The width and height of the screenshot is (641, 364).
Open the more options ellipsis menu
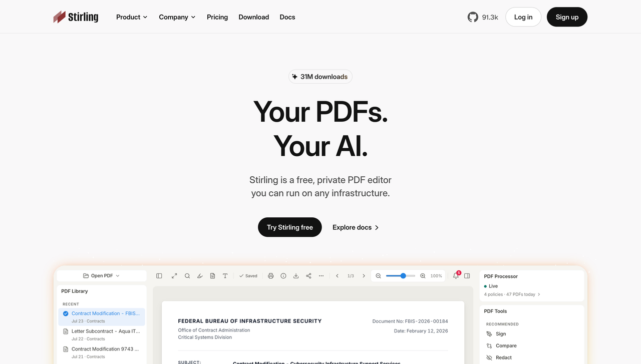(x=321, y=276)
